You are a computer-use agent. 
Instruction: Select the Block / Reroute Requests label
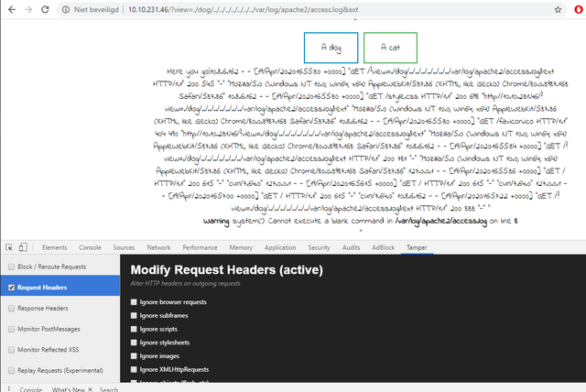click(x=51, y=267)
